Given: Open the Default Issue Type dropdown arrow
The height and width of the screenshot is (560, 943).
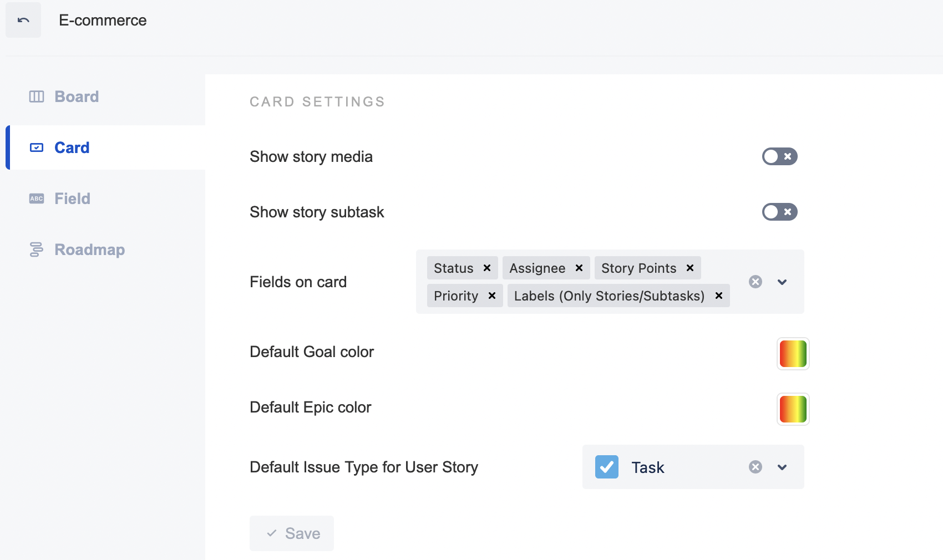Looking at the screenshot, I should coord(782,467).
